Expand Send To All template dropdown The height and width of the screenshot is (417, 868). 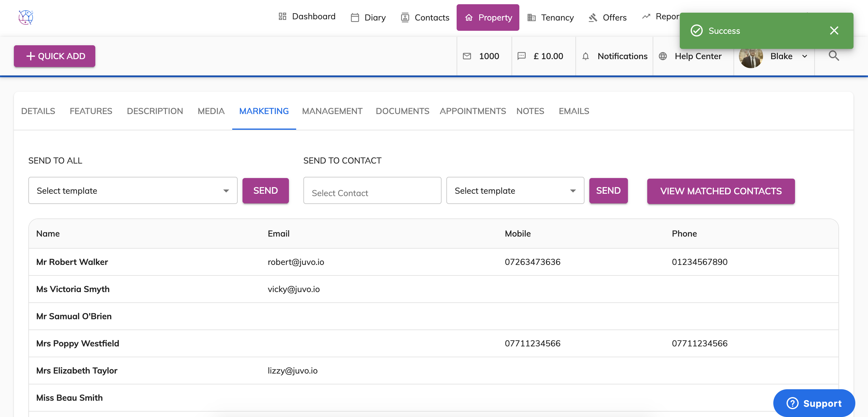pos(133,191)
